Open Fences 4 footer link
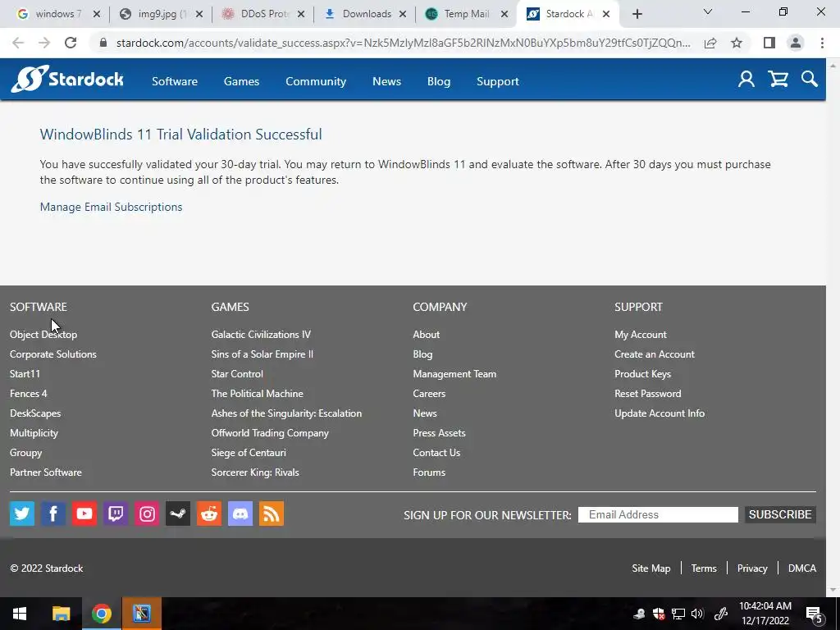Screen dimensions: 840x630 (29, 394)
